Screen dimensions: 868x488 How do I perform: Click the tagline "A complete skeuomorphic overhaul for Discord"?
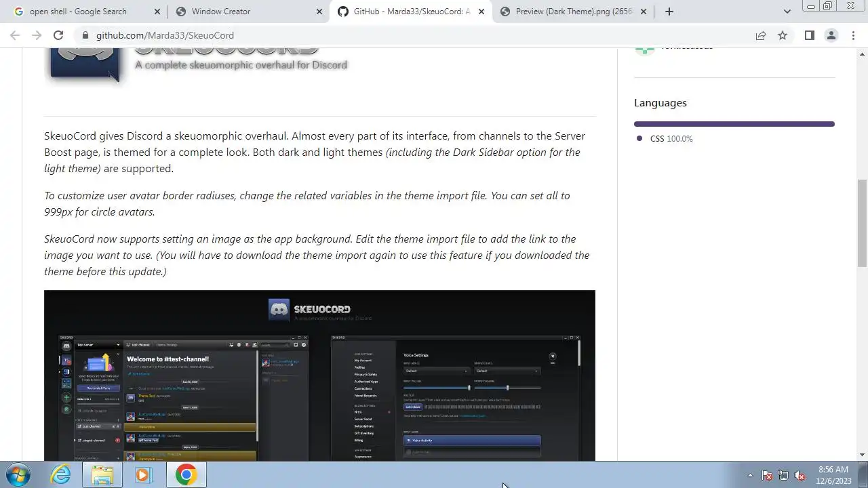tap(241, 65)
